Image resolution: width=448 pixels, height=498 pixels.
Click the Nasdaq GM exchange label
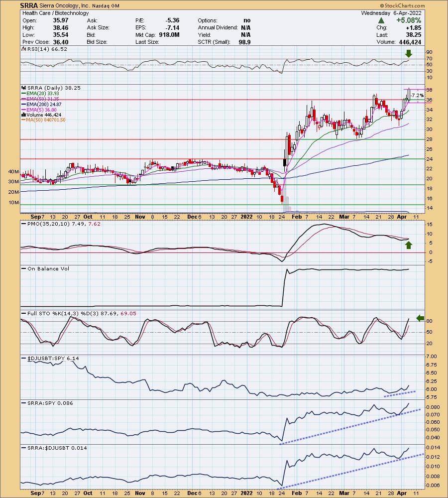click(x=106, y=5)
